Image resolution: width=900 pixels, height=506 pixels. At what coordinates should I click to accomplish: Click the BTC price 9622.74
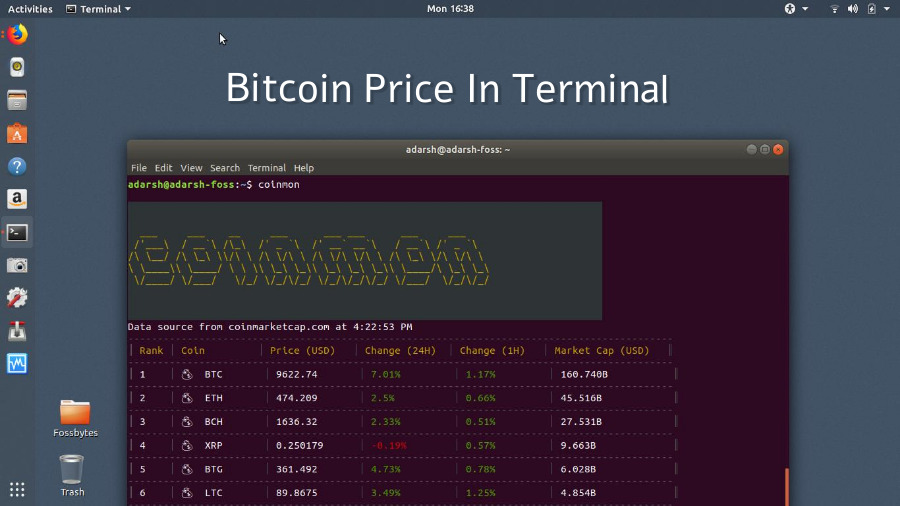[297, 374]
